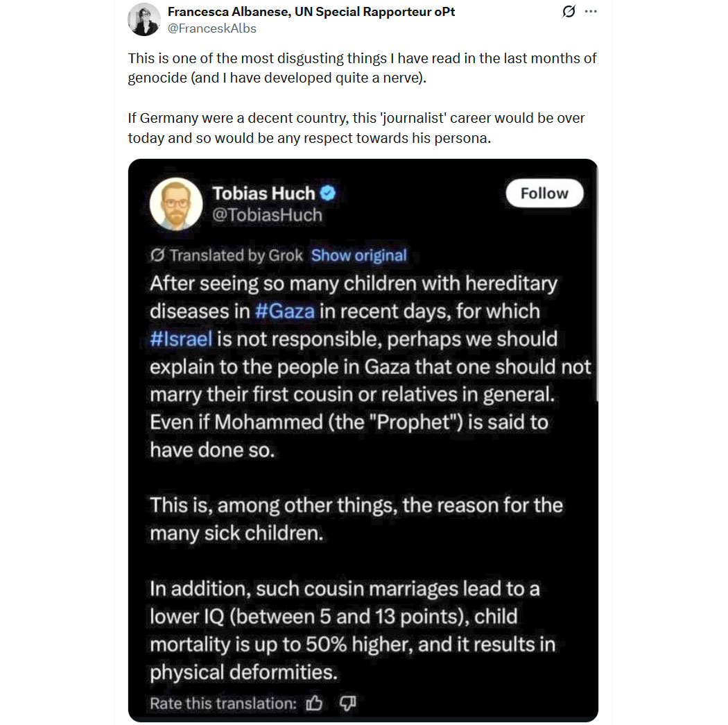Screen dimensions: 728x725
Task: Rate the translation with thumbs up
Action: coord(314,703)
